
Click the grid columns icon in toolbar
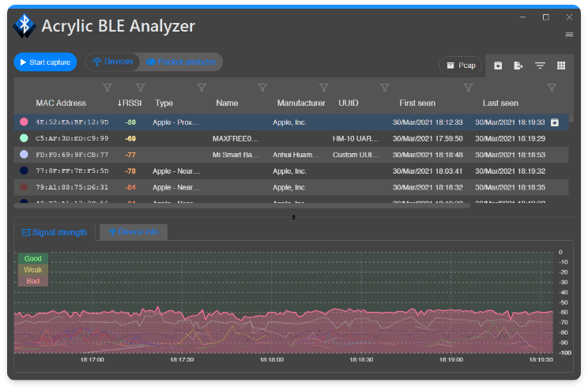pos(561,66)
